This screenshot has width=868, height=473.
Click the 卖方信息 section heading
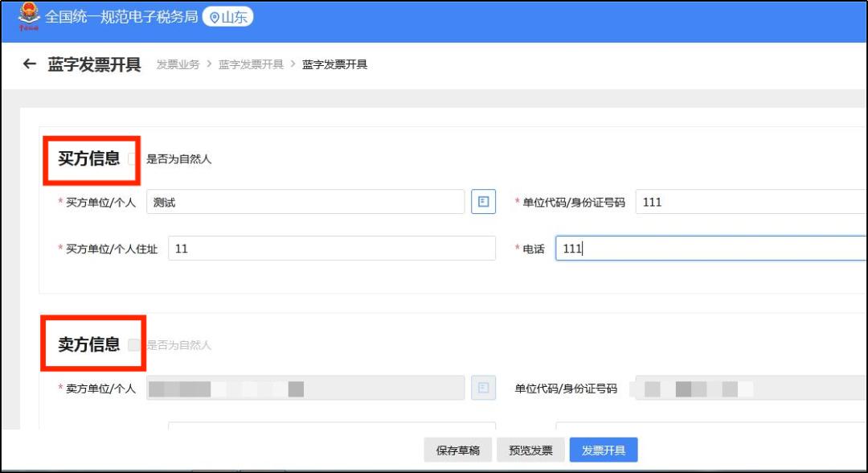88,345
